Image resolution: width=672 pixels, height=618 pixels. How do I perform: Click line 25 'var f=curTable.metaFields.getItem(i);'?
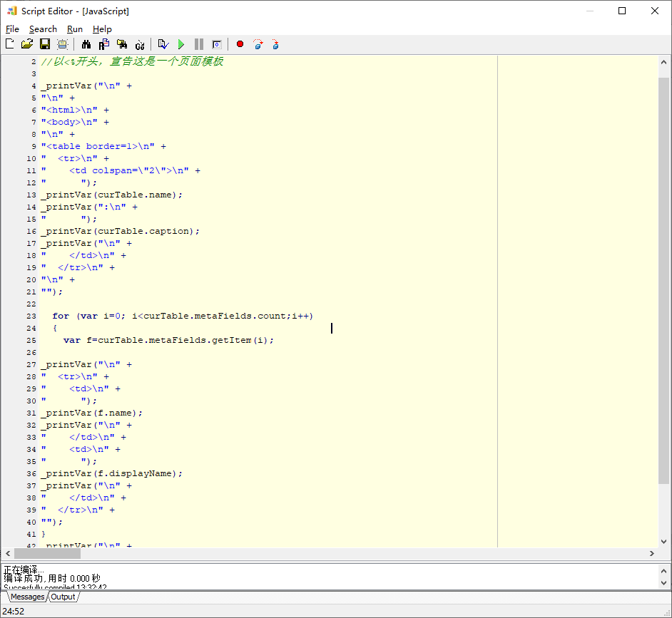[168, 340]
